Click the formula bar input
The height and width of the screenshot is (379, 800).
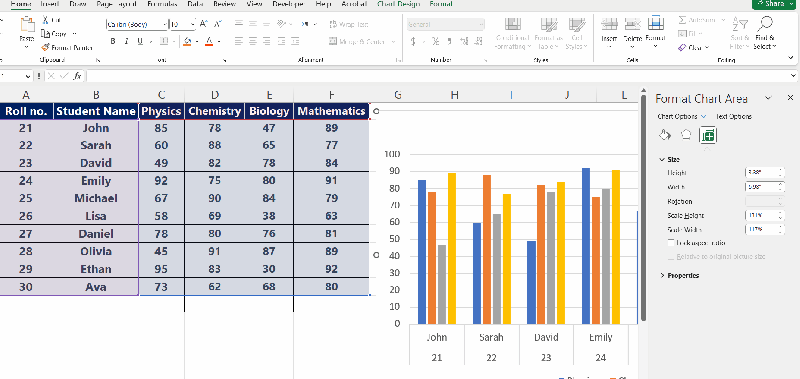(438, 76)
